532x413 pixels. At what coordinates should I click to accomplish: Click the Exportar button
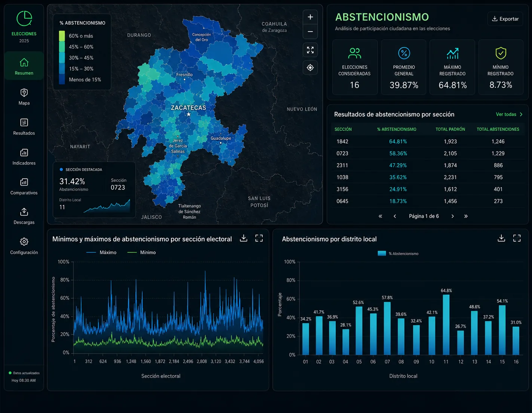505,19
